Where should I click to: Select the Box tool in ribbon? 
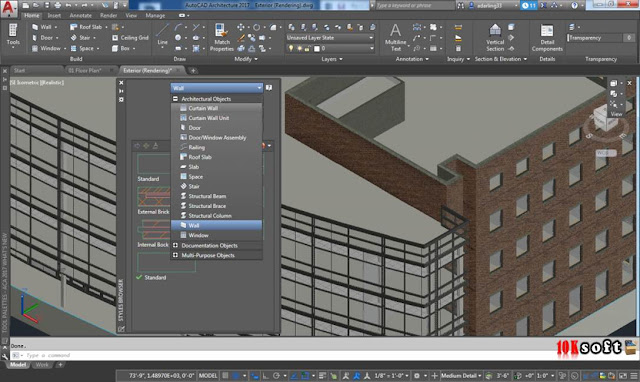point(123,48)
